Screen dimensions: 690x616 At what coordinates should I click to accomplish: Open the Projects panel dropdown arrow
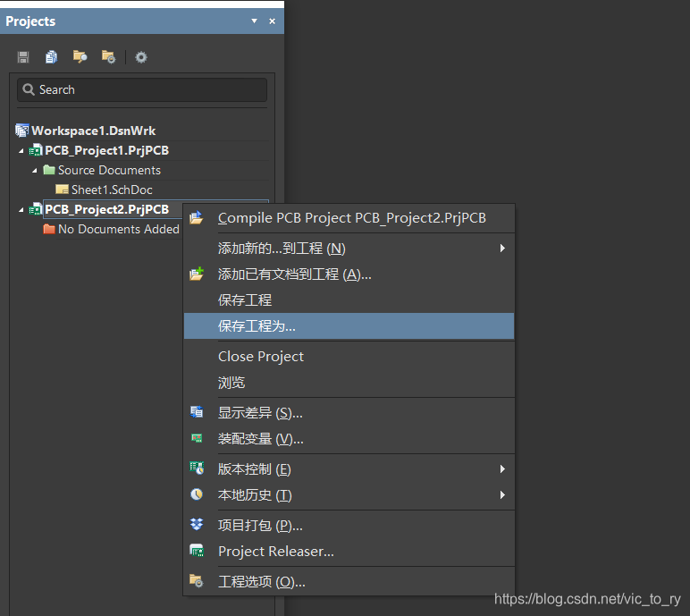[254, 21]
